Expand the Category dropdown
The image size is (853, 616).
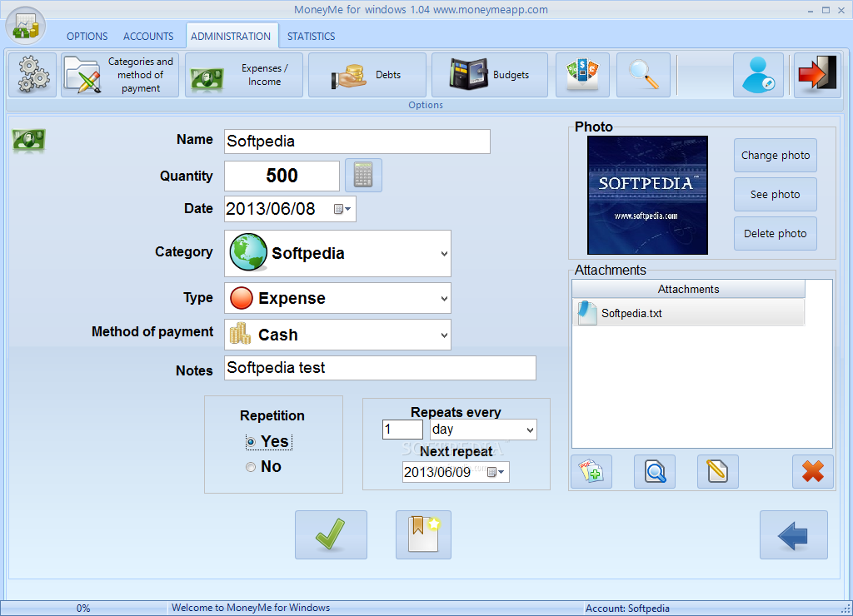click(x=445, y=253)
